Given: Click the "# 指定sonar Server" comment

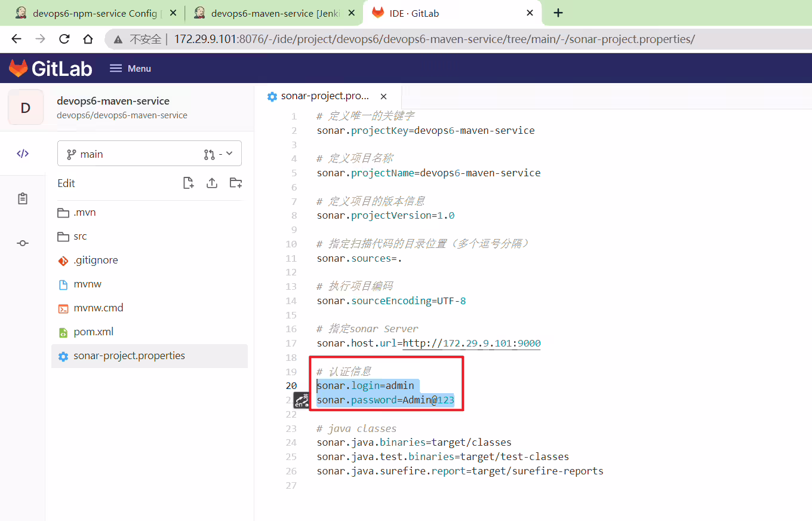Looking at the screenshot, I should pos(368,329).
